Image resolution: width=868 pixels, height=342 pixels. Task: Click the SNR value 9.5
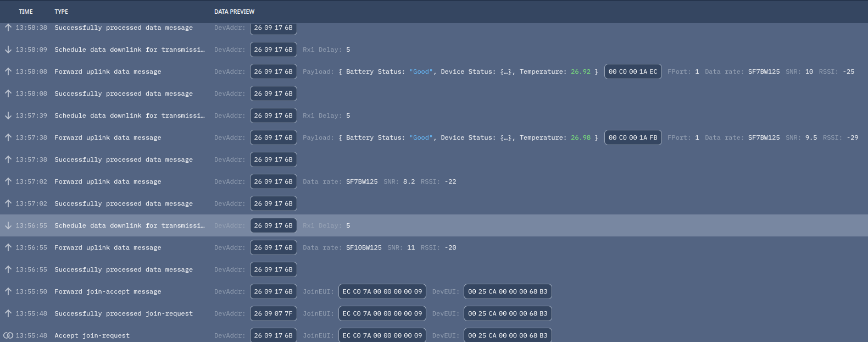(x=811, y=137)
